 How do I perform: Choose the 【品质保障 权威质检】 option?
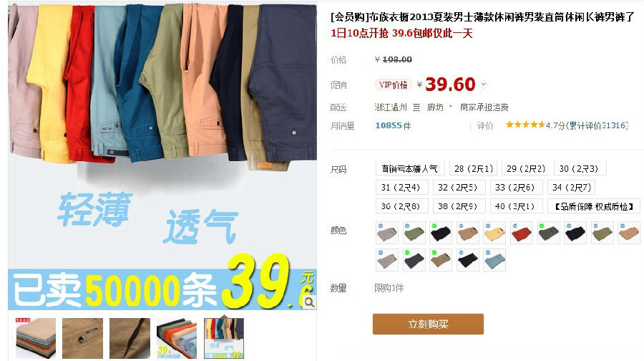pyautogui.click(x=593, y=206)
